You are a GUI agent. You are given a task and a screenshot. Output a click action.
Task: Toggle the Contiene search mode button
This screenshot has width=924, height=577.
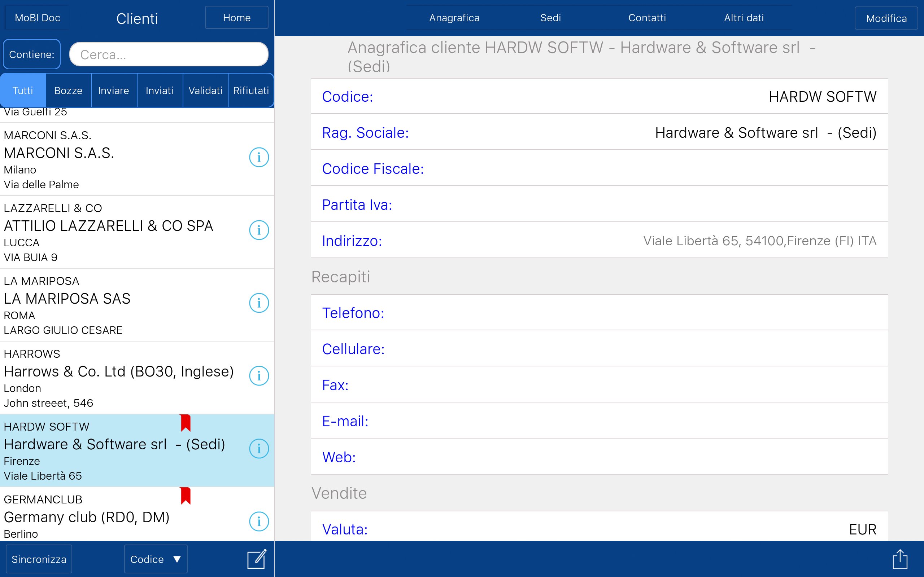(x=32, y=54)
